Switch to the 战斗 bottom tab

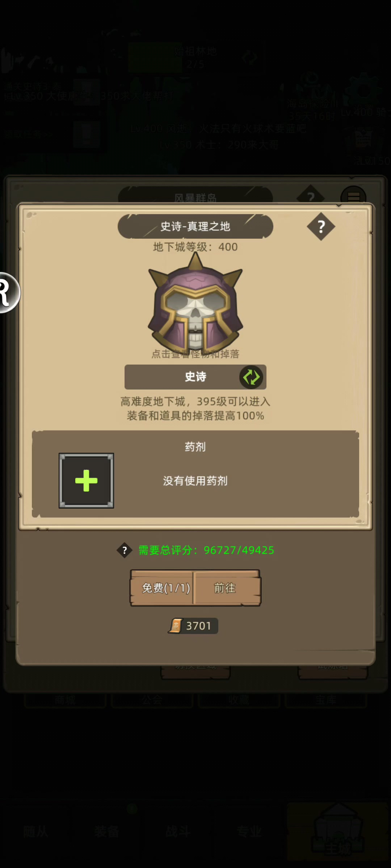(x=177, y=831)
